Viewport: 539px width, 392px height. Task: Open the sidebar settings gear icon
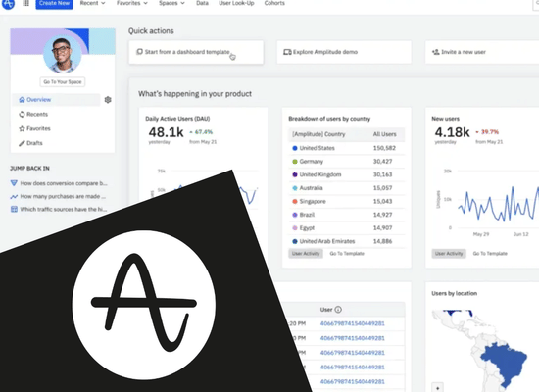point(108,100)
